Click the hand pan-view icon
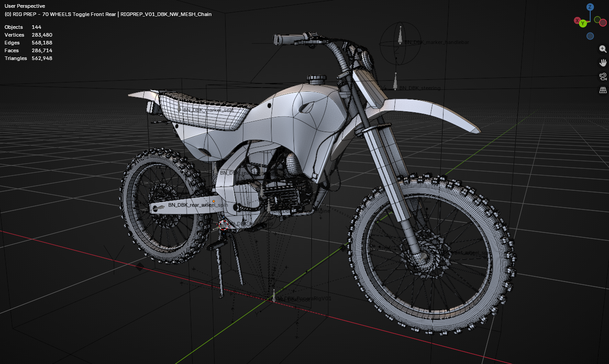 (x=603, y=63)
